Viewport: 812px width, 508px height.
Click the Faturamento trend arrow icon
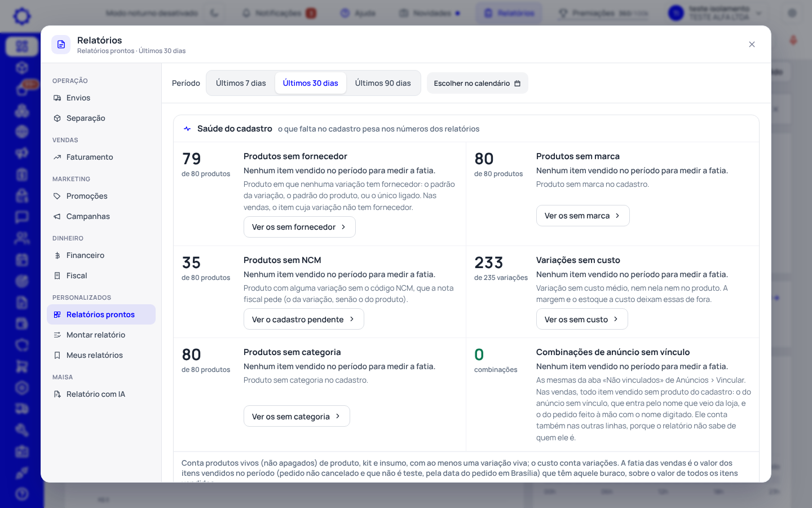[x=57, y=157]
